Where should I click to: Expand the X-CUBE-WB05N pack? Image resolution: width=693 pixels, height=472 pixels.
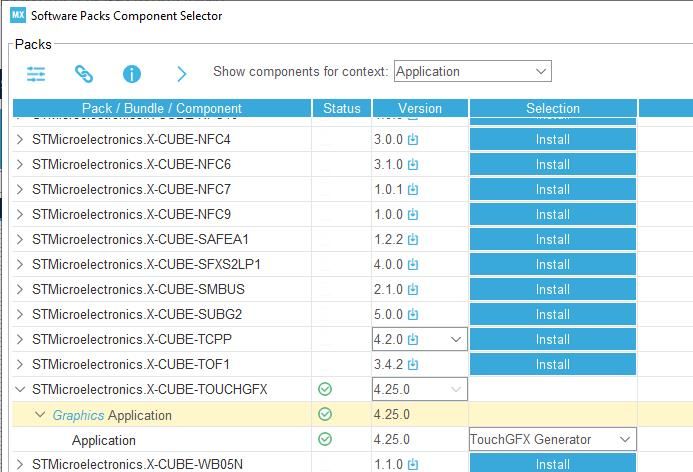(19, 464)
